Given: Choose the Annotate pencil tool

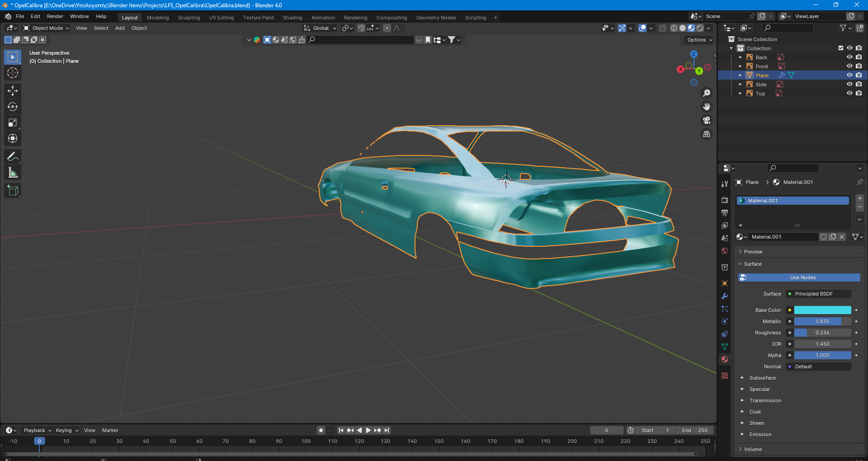Looking at the screenshot, I should click(13, 157).
